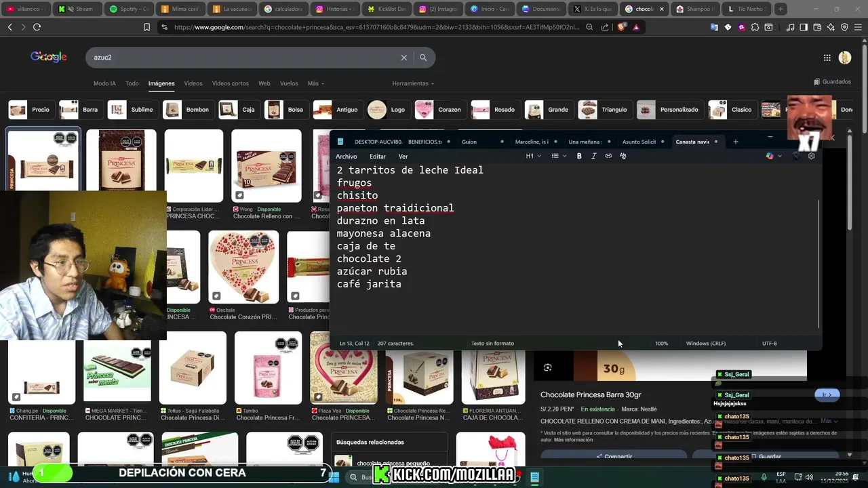
Task: Open the Ver menu in Notepad
Action: [403, 157]
